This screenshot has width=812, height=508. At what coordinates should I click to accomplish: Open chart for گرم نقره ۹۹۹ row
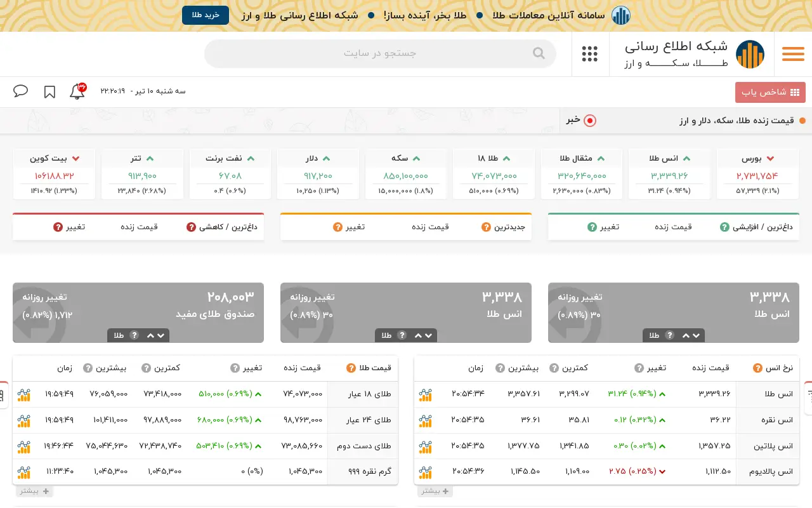click(x=23, y=472)
